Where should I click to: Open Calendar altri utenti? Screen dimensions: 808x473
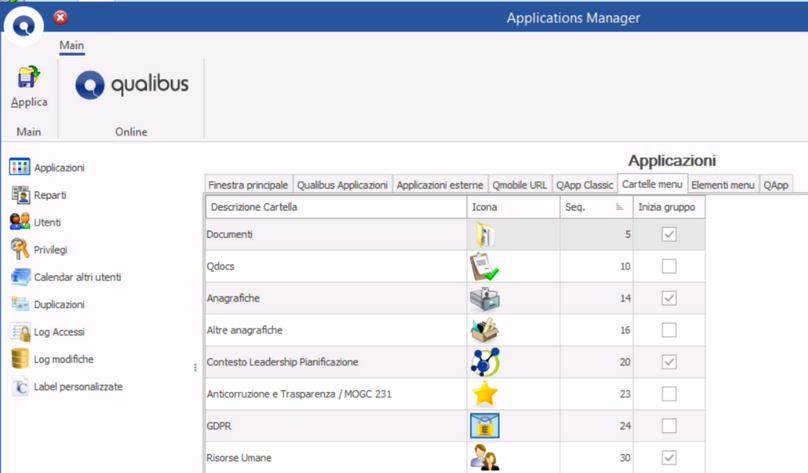77,277
